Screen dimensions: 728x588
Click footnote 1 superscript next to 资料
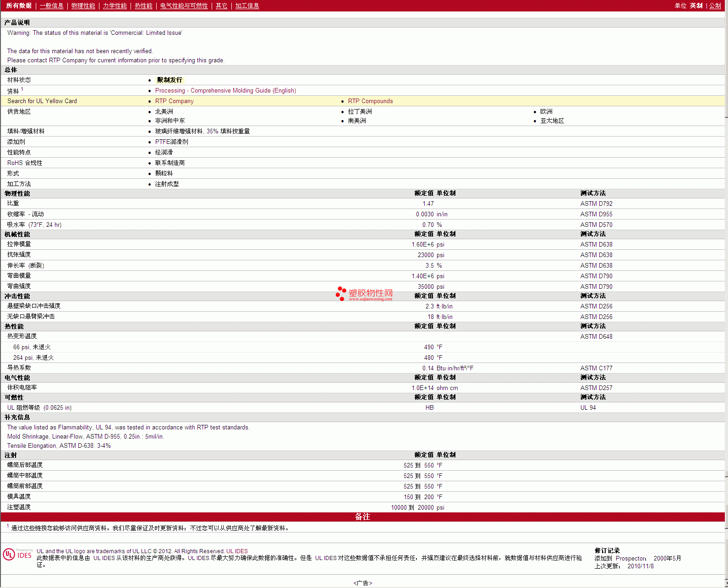(22, 89)
